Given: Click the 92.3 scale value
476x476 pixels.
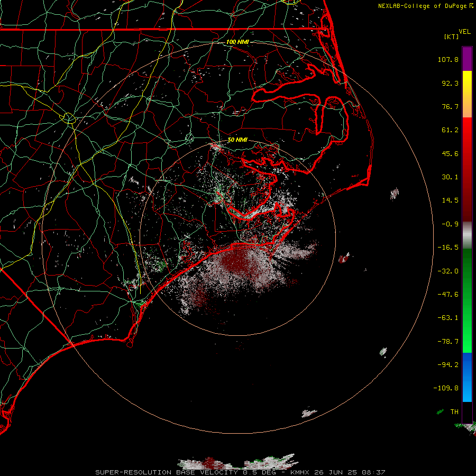Looking at the screenshot, I should tap(450, 83).
